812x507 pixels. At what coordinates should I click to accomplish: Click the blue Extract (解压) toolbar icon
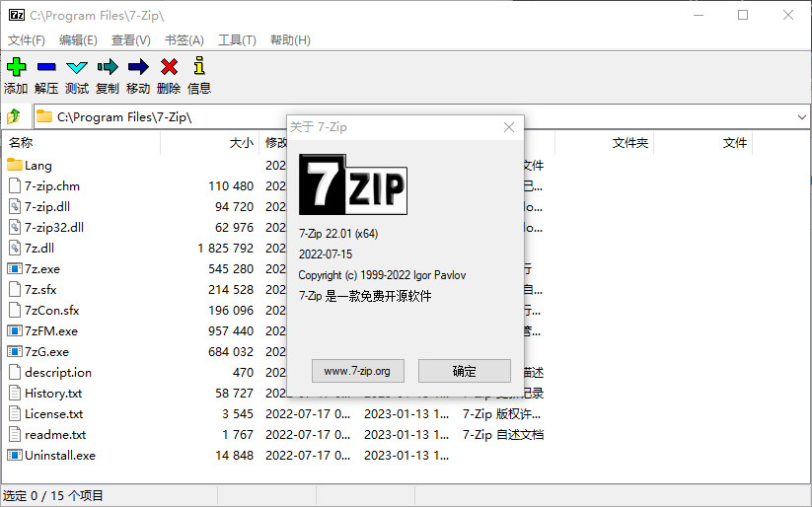[x=46, y=67]
